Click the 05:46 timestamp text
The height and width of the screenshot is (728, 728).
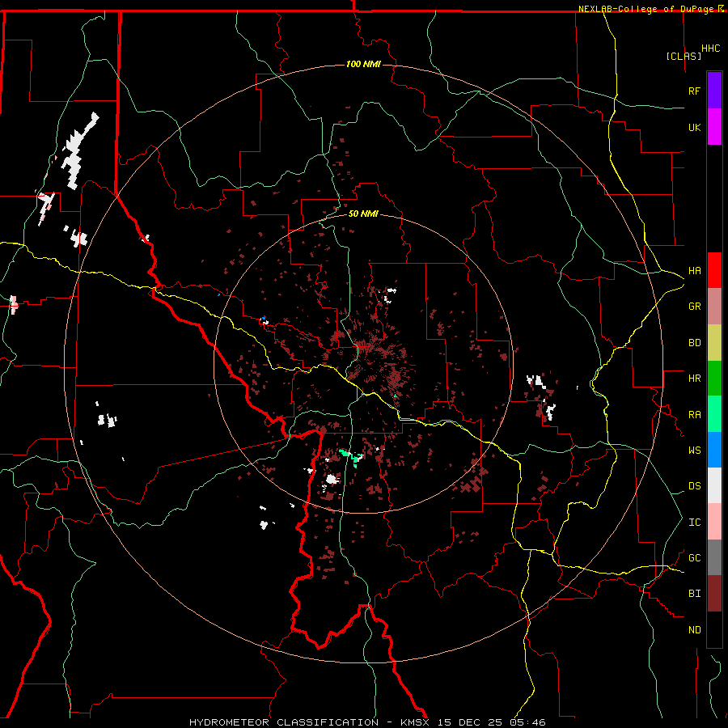pos(528,722)
